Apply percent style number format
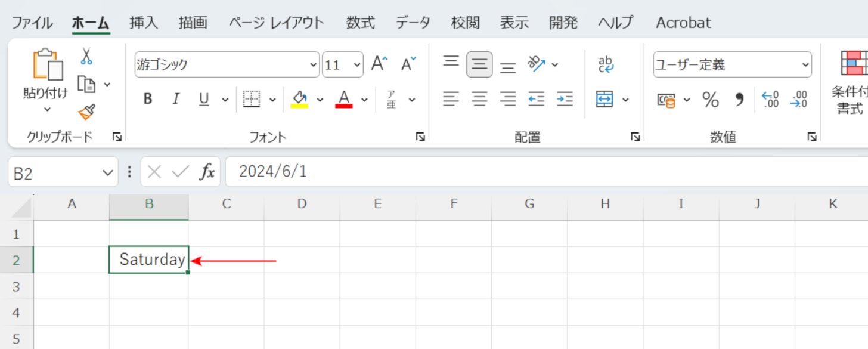Viewport: 868px width, 349px height. (x=710, y=100)
